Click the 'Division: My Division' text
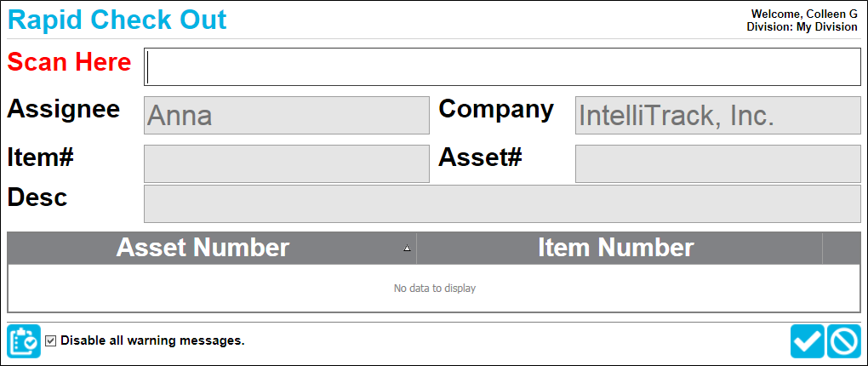This screenshot has width=868, height=366. [802, 26]
